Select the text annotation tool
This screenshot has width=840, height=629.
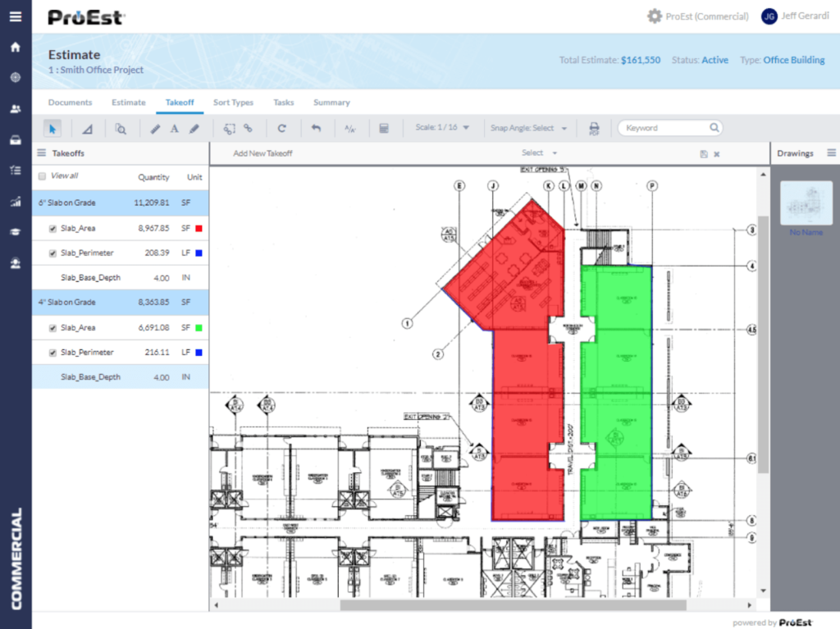click(173, 129)
